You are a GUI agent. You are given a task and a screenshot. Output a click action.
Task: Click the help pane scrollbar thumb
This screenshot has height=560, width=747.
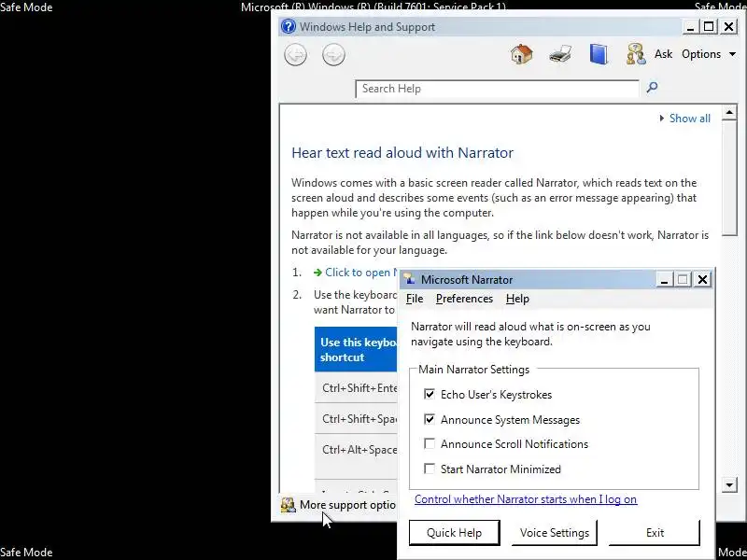729,177
